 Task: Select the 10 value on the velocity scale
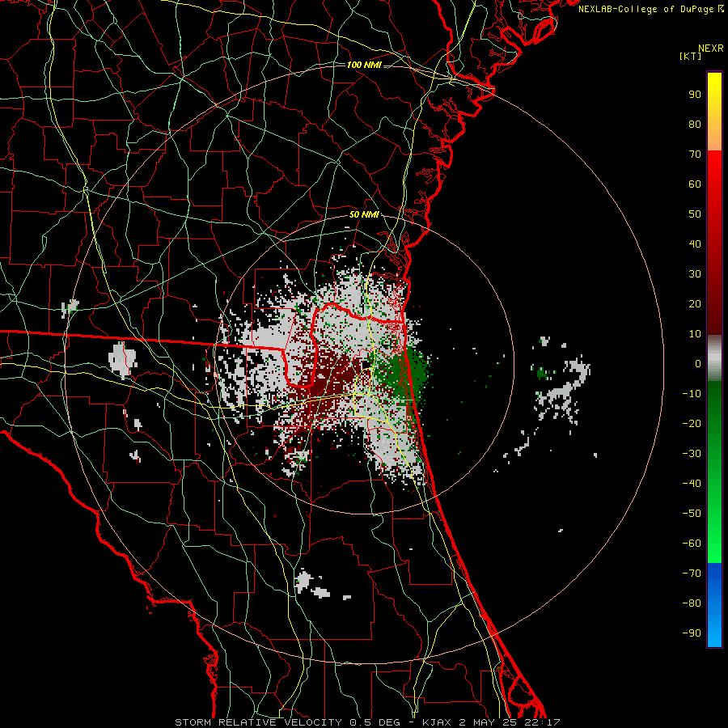coord(695,334)
